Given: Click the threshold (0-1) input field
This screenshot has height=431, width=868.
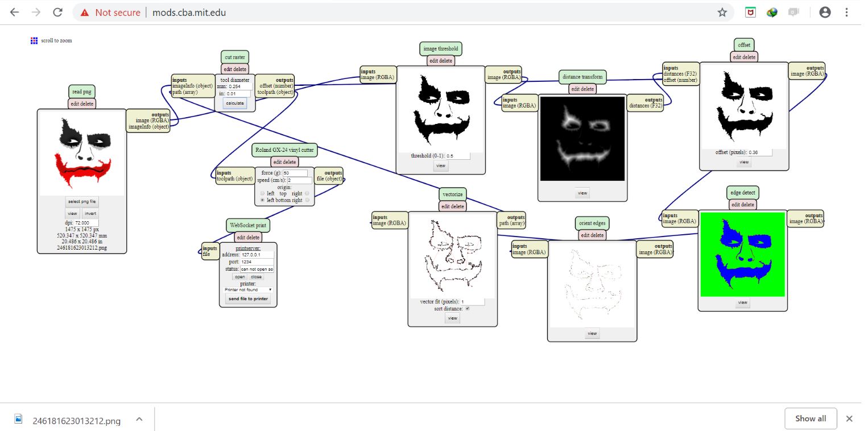Looking at the screenshot, I should pyautogui.click(x=458, y=155).
